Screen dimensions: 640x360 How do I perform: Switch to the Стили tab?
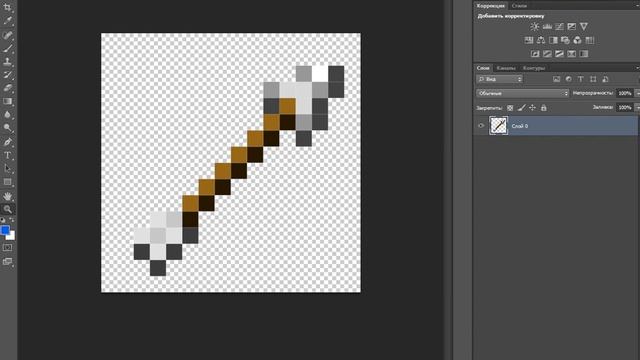tap(519, 6)
